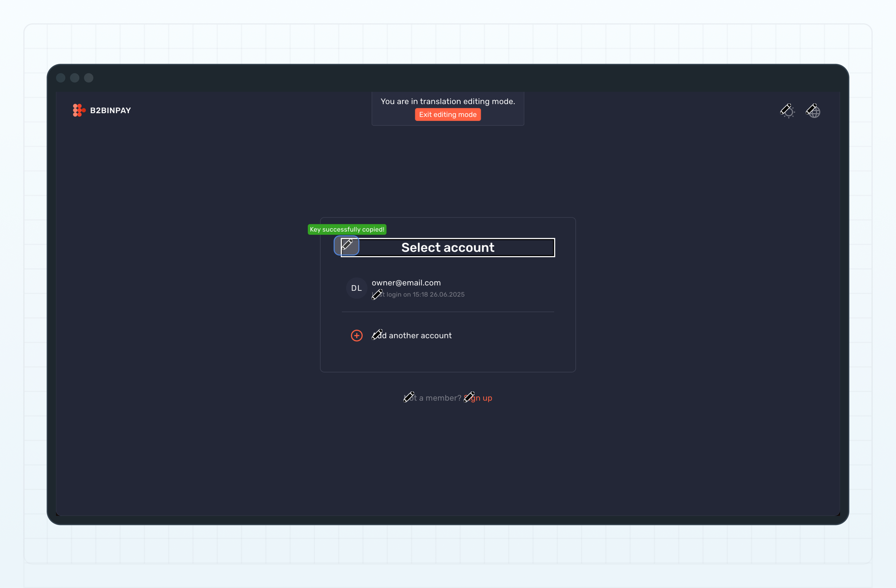Dismiss the Key successfully copied toast

pos(347,229)
